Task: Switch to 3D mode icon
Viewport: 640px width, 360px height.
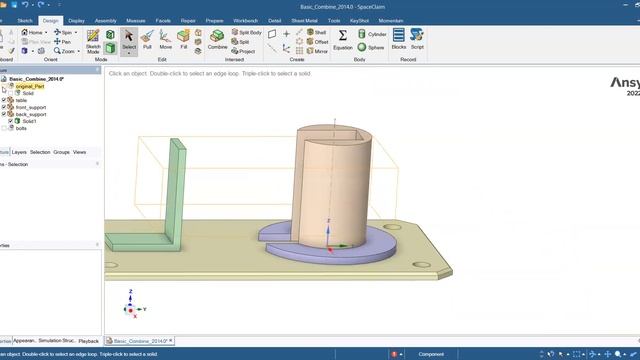Action: 110,49
